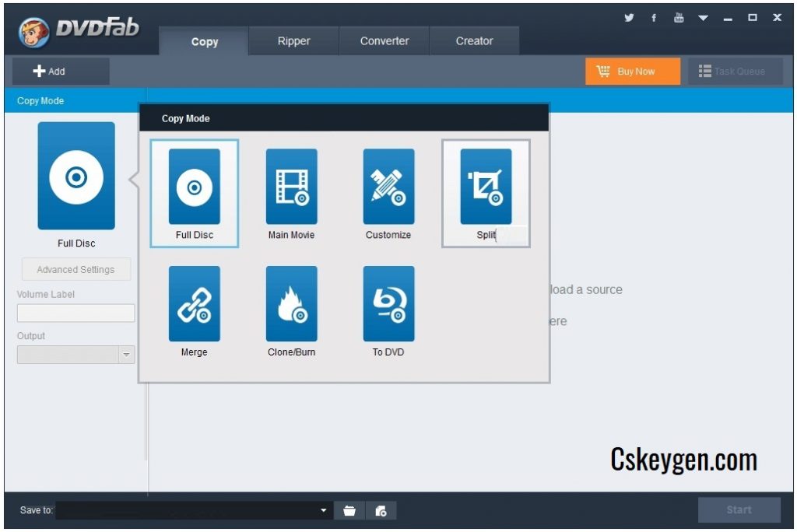The height and width of the screenshot is (532, 797).
Task: Switch to the Converter tab
Action: (384, 41)
